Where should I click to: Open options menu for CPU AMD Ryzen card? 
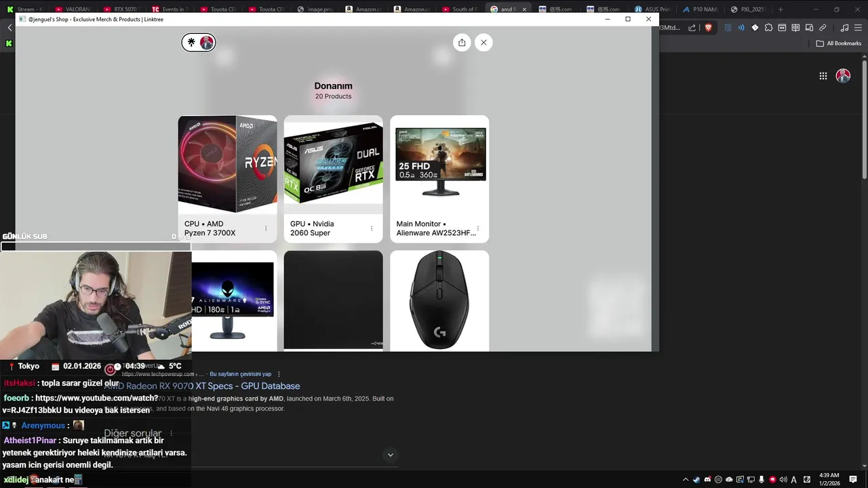266,228
